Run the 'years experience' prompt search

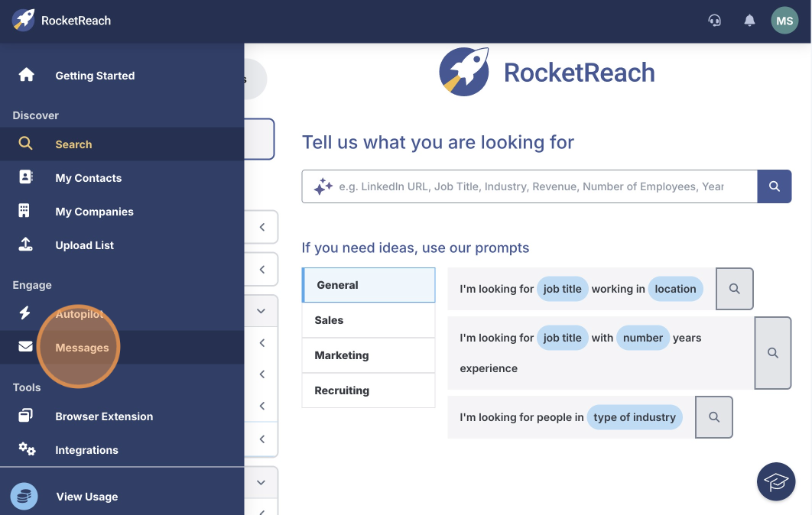[x=773, y=353]
